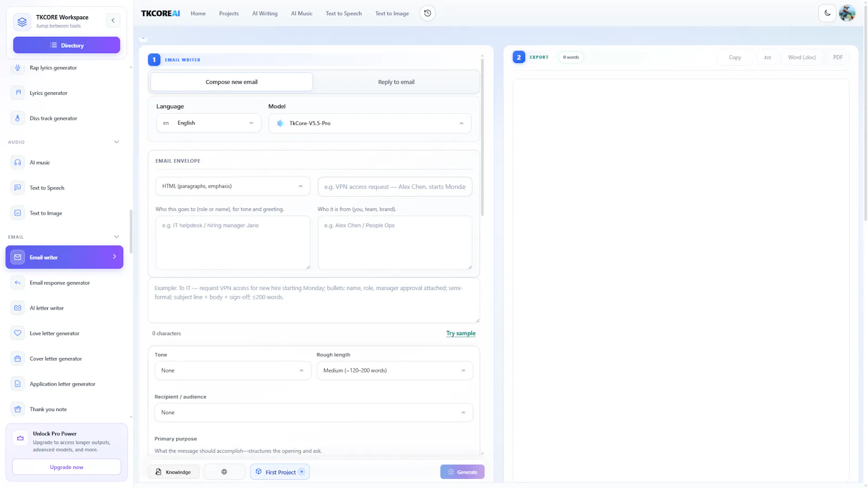Image resolution: width=868 pixels, height=488 pixels.
Task: Open the HTML format dropdown
Action: pyautogui.click(x=233, y=186)
